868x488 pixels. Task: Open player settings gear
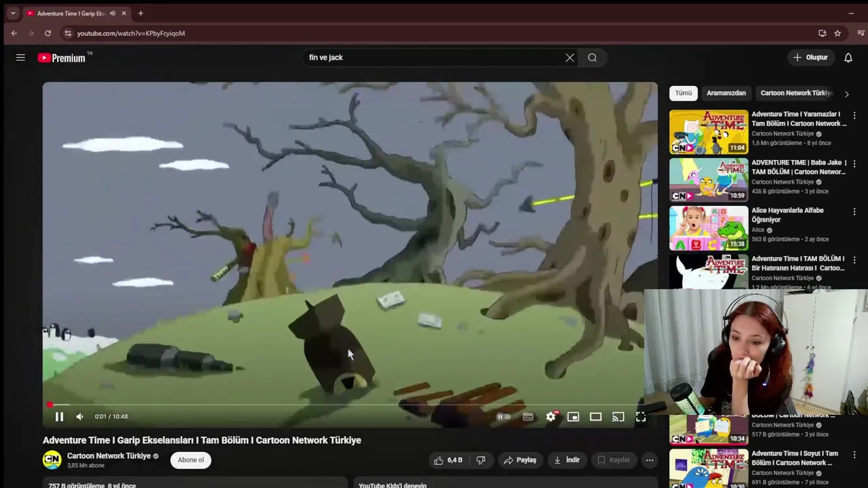coord(551,417)
